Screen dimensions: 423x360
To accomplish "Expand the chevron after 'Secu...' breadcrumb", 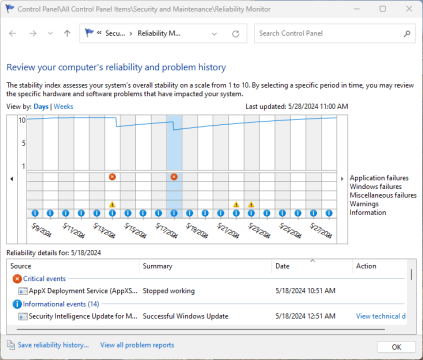I will coord(131,33).
